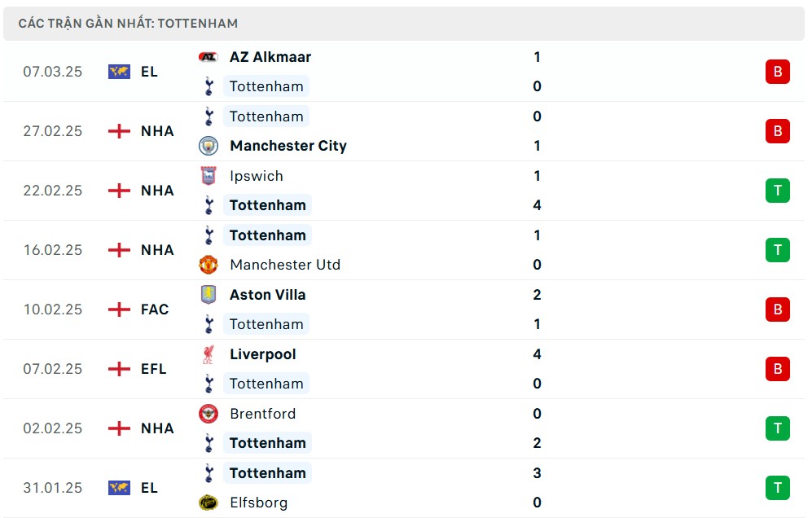This screenshot has width=812, height=518.
Task: Click the 'Các trận gần nhất: Tottenham' header
Action: coord(129,24)
